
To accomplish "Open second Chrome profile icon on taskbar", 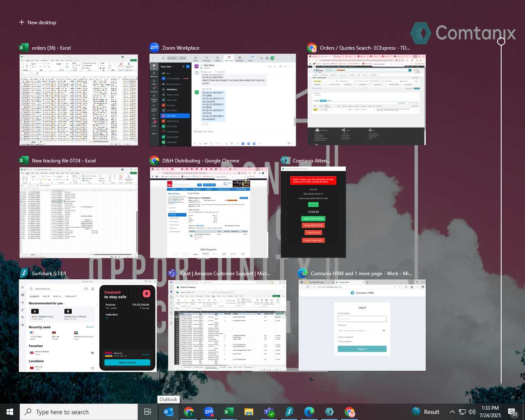I will coord(349,412).
